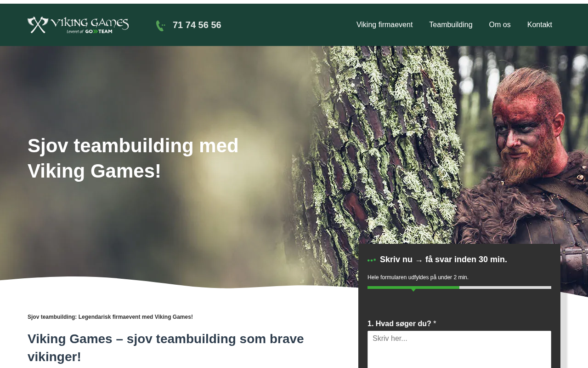Open the Teambuilding menu item
The width and height of the screenshot is (588, 368).
pos(451,25)
